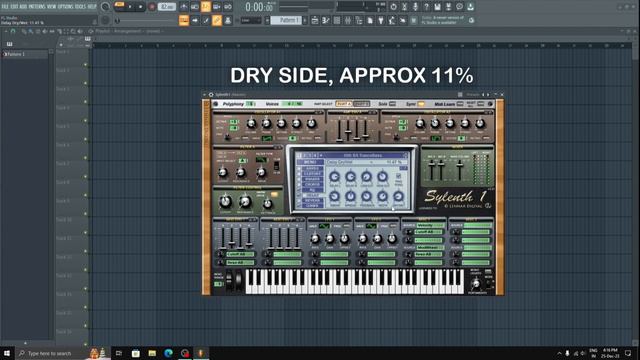Click the download arrow icon at toolbar end
The width and height of the screenshot is (640, 360).
click(470, 7)
